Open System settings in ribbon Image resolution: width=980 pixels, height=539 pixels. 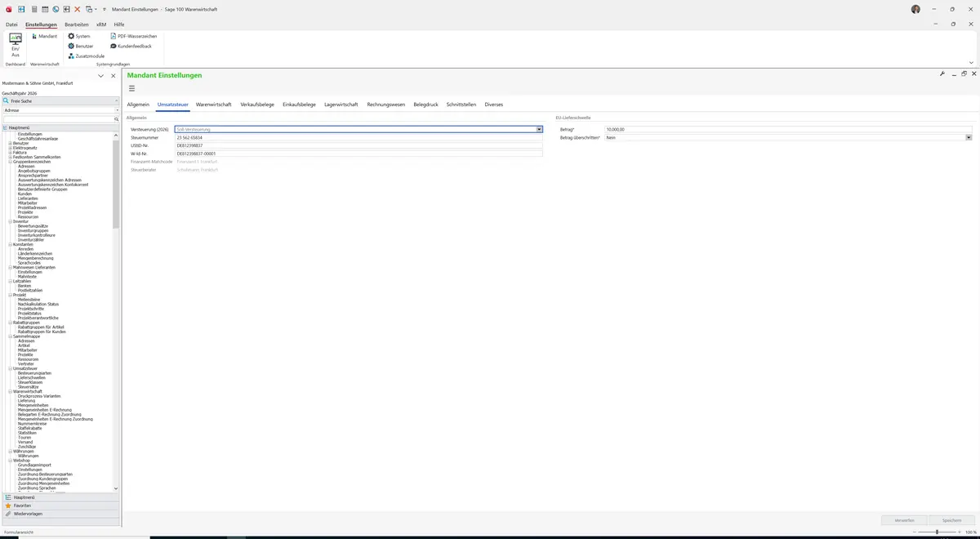coord(79,36)
